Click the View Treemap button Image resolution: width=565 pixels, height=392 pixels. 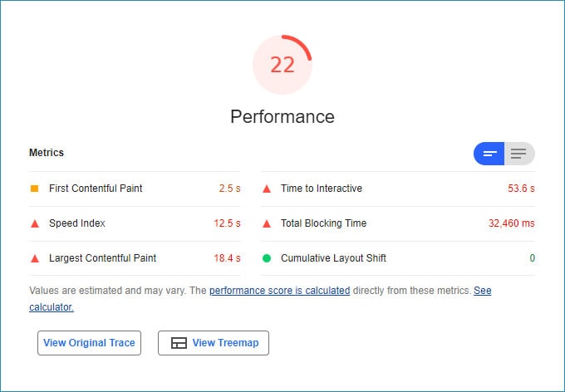pos(214,343)
